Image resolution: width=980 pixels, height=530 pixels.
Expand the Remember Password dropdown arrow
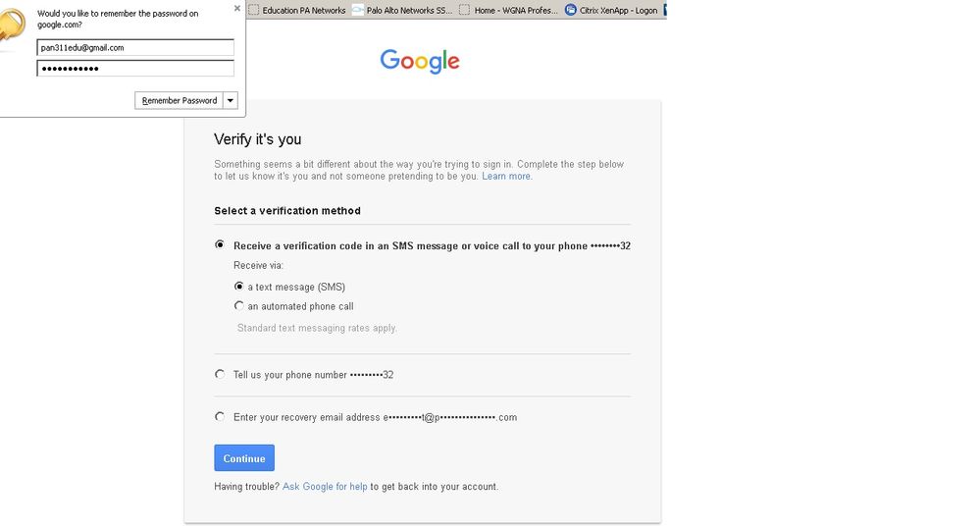coord(231,100)
